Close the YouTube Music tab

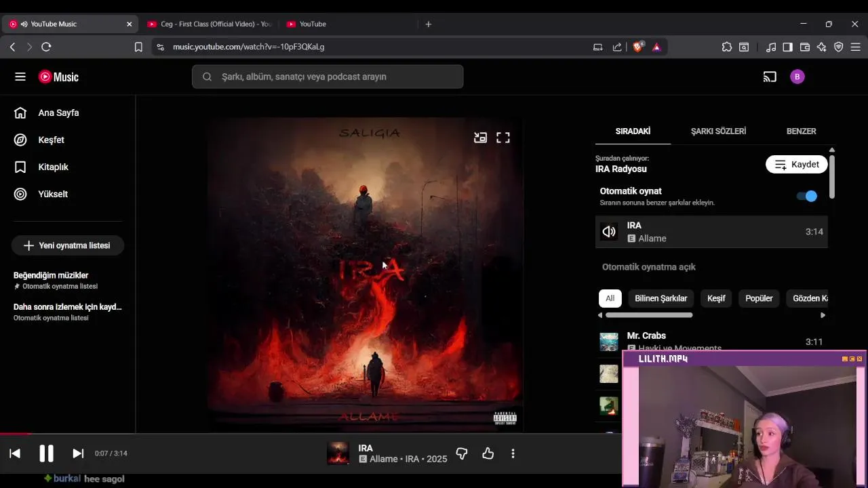pos(130,24)
